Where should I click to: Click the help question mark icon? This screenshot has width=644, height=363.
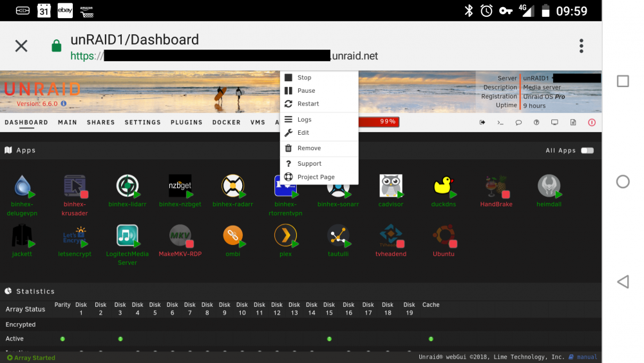536,123
